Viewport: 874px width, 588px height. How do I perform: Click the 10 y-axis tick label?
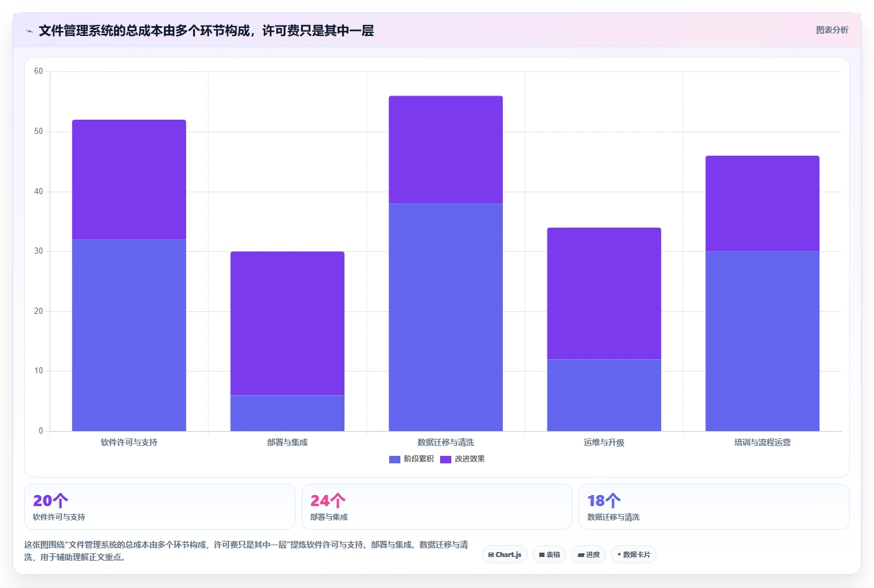[x=38, y=371]
